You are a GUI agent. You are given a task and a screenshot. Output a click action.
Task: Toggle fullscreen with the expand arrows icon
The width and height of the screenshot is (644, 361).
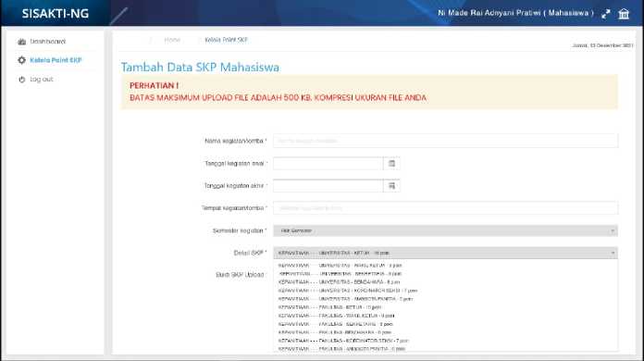606,14
